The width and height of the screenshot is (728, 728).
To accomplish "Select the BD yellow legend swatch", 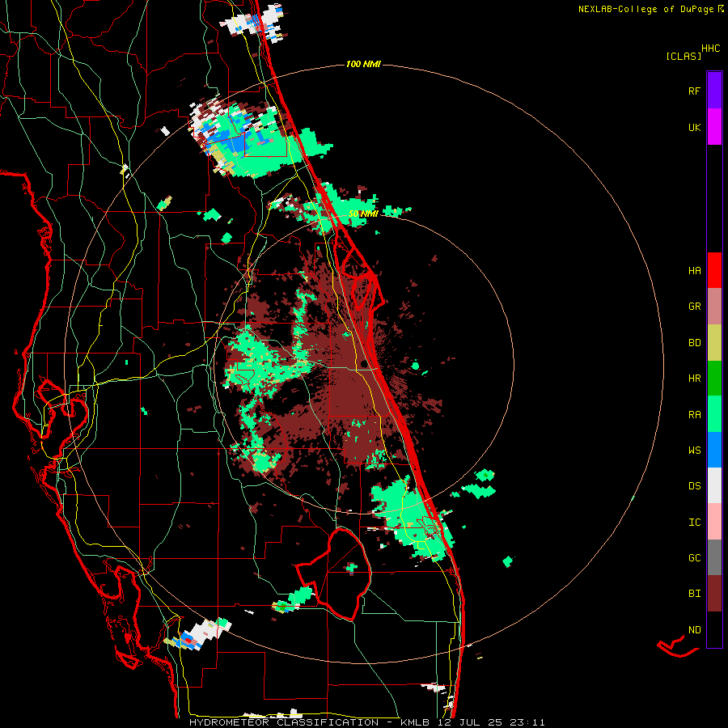I will pyautogui.click(x=714, y=343).
